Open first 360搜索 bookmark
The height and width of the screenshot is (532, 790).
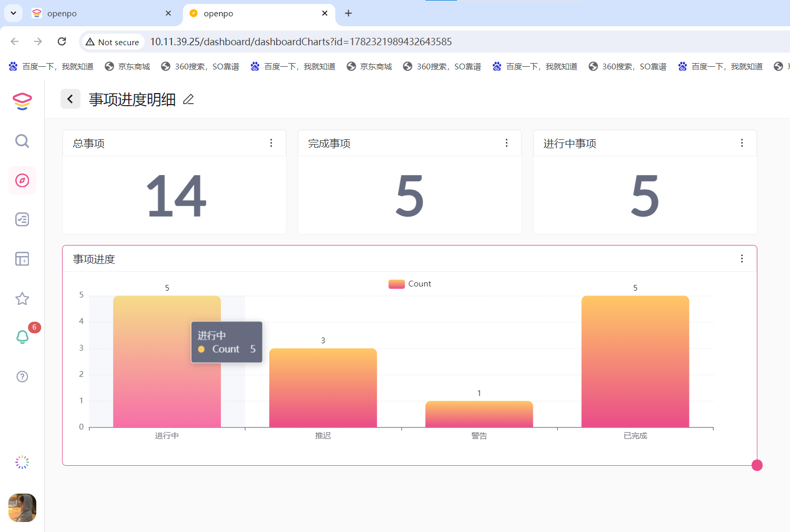point(200,66)
